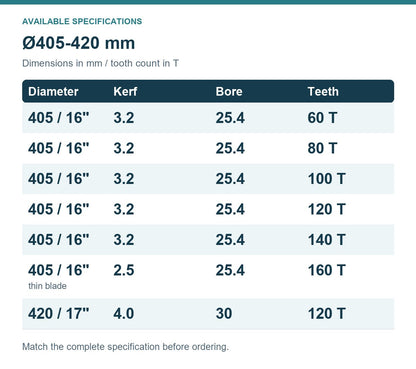
Task: Select '120 T' in the 405 / 16" row
Action: [x=326, y=209]
